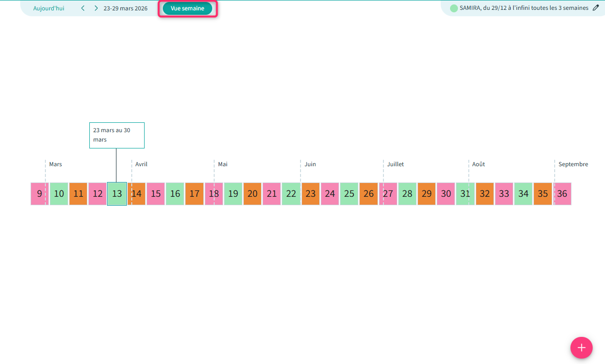Jump to Aujourd'hui
This screenshot has height=364, width=605.
point(49,8)
